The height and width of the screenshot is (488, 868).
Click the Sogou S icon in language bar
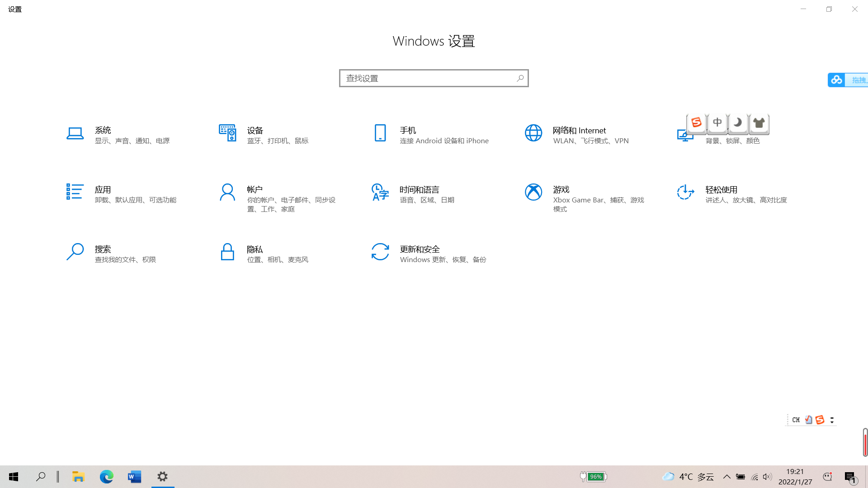tap(820, 420)
